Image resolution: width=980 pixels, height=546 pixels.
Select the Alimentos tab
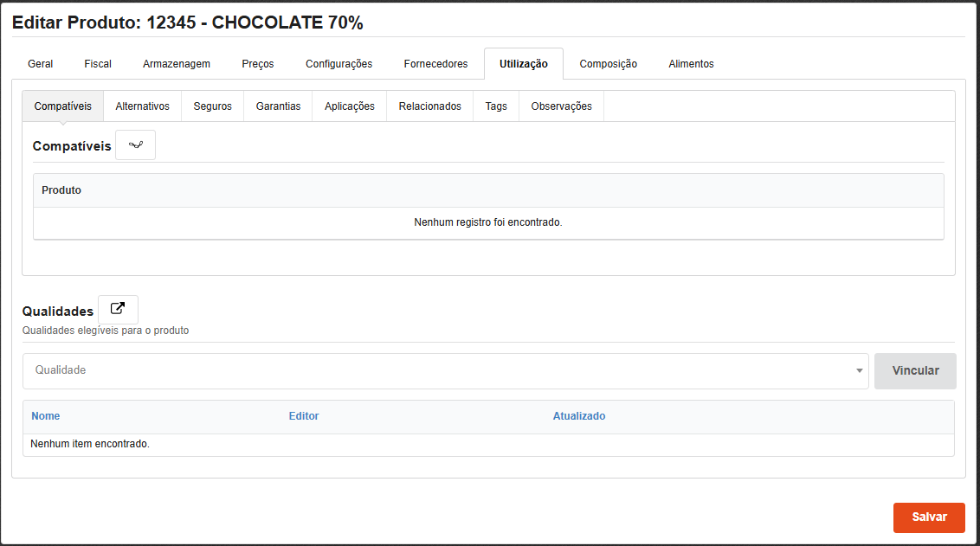click(x=691, y=64)
